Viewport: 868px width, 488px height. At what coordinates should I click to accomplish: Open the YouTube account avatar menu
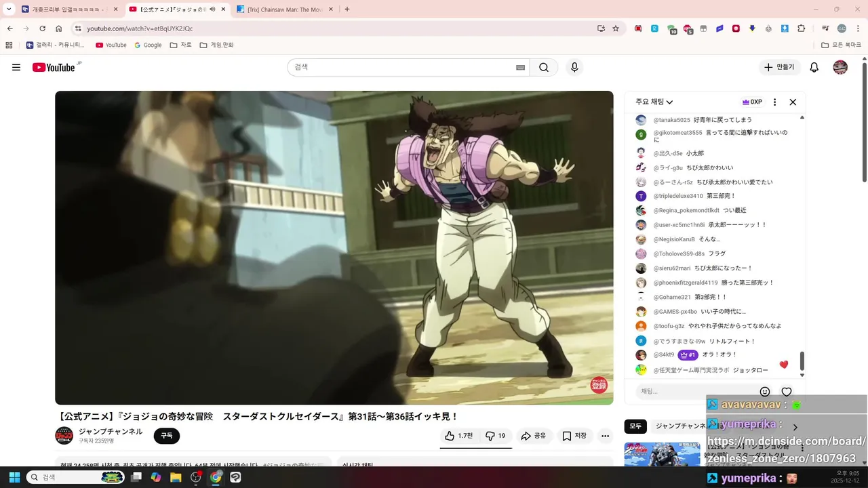(840, 67)
